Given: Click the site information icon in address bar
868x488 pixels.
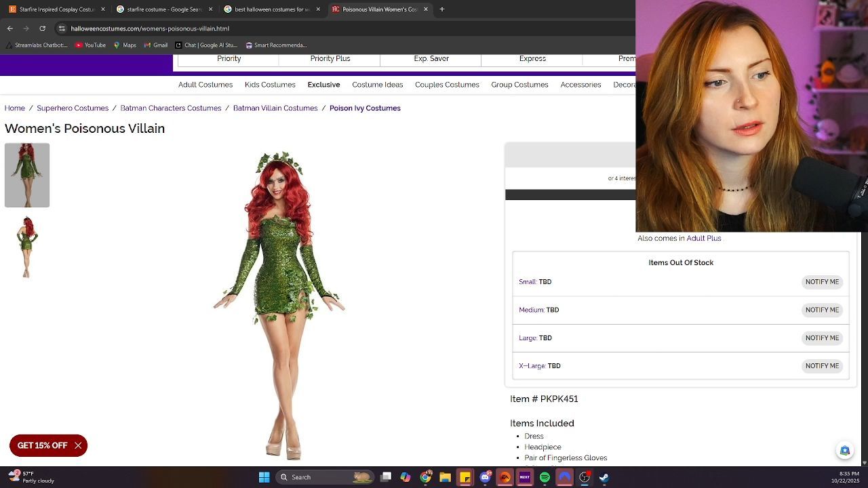Looking at the screenshot, I should [x=62, y=28].
